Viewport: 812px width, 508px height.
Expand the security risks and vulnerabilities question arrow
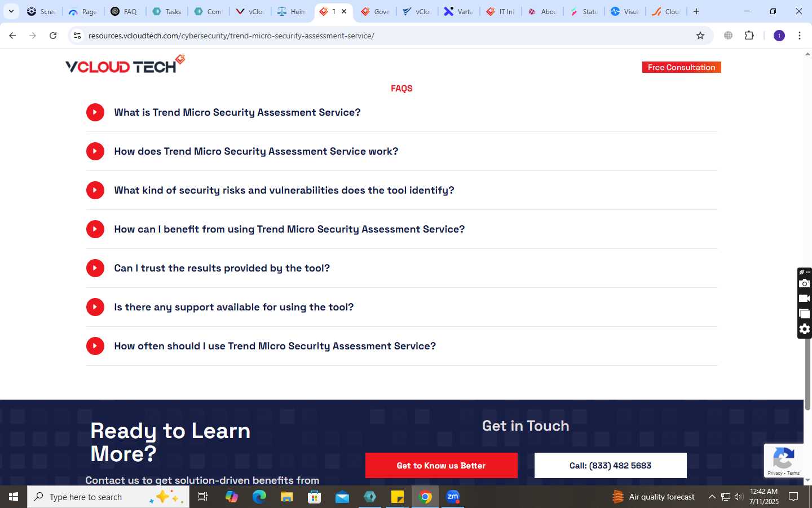(95, 190)
